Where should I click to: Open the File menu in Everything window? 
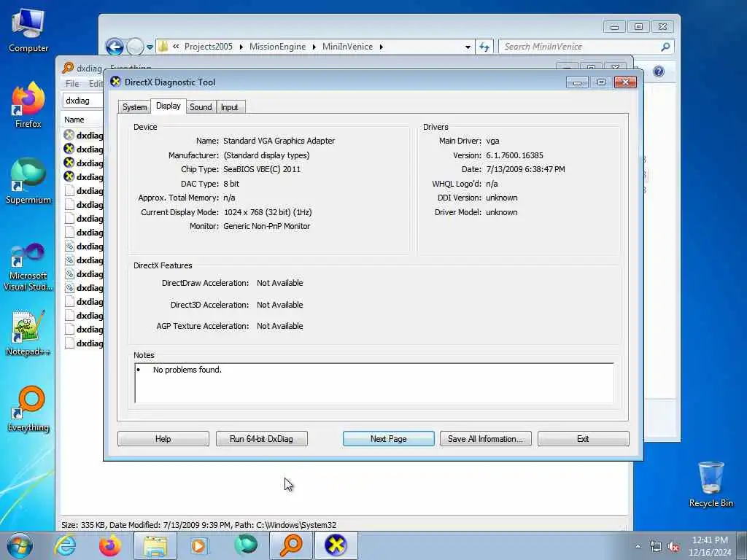[72, 84]
